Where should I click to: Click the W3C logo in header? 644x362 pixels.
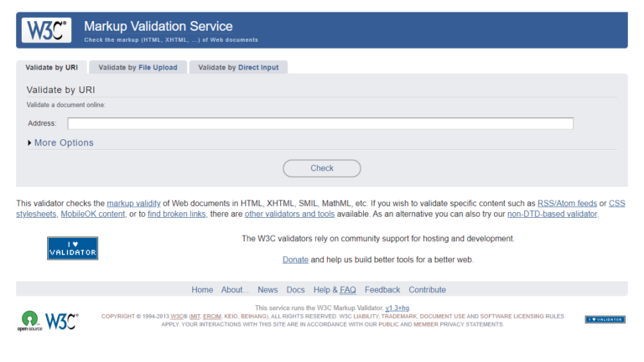tap(46, 30)
